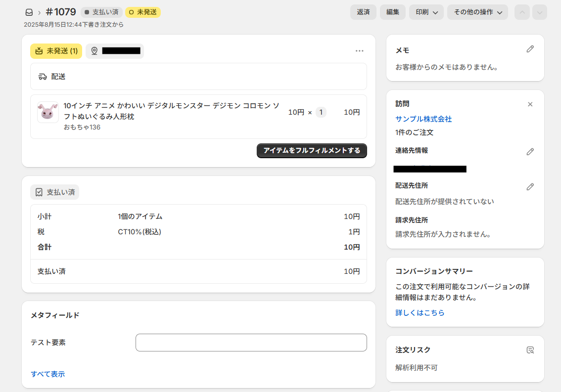This screenshot has width=561, height=392.
Task: Open the three-dot menu on fulfillment card
Action: (359, 51)
